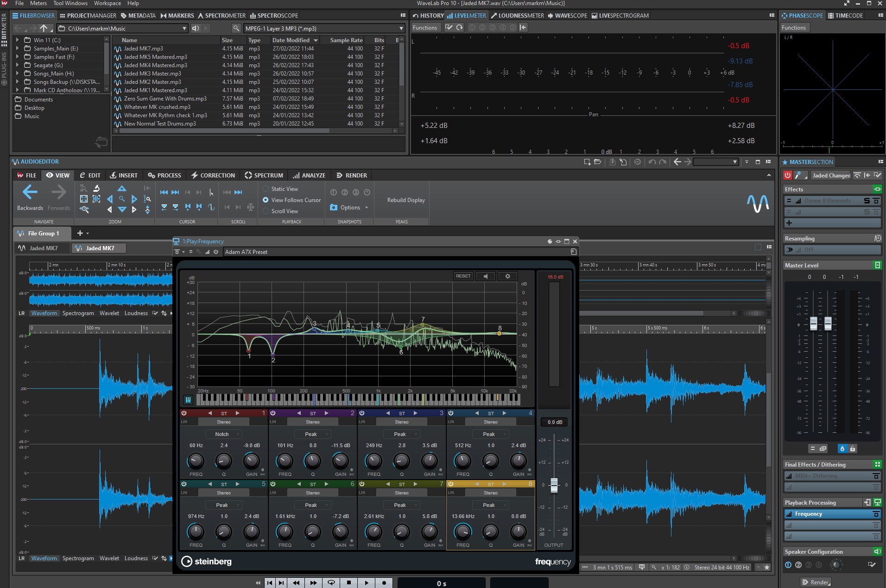This screenshot has height=588, width=886.
Task: Toggle band 3 power button in Frequency
Action: 361,413
